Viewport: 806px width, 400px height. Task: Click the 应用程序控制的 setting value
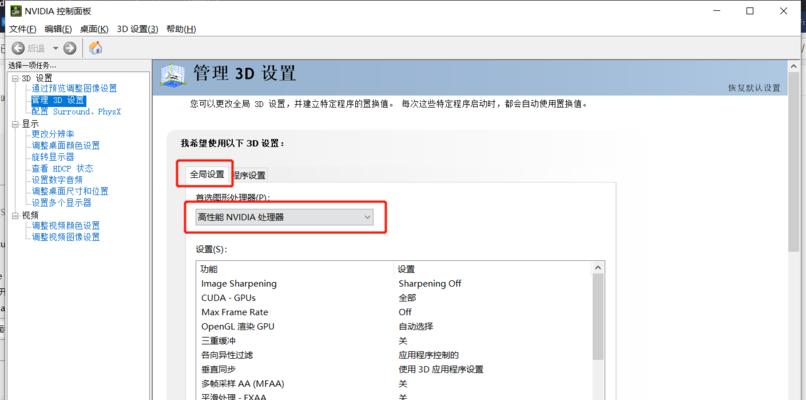tap(429, 355)
